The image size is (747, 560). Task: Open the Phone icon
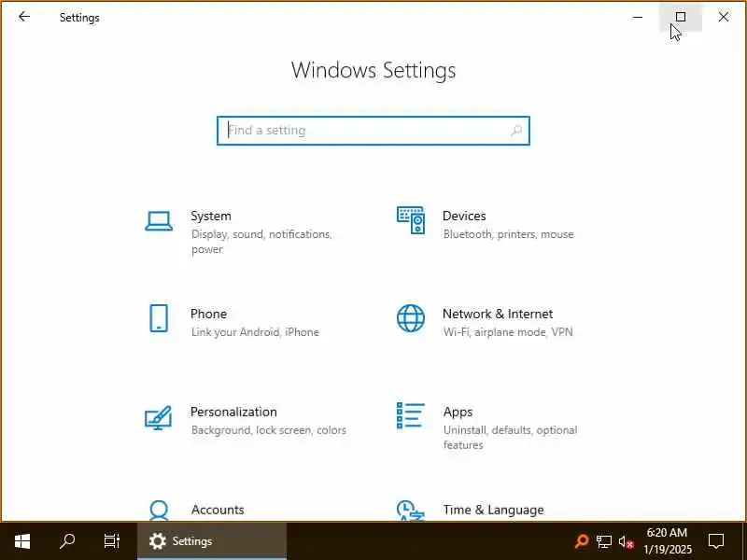click(x=159, y=318)
